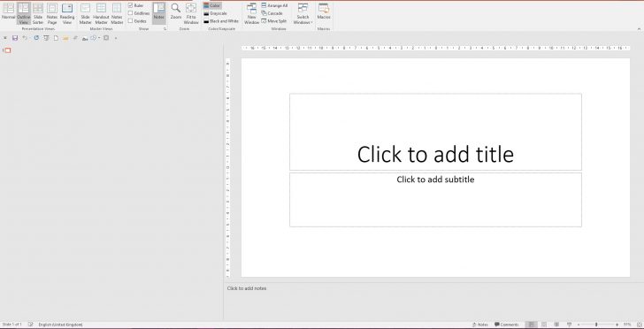Open Comments from the status bar
The image size is (644, 329).
point(506,325)
